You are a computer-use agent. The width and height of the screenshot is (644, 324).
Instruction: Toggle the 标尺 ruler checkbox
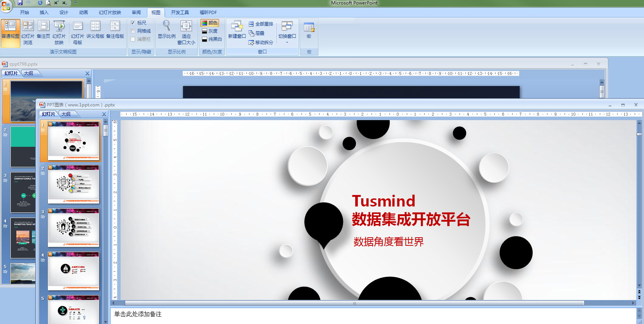pos(133,23)
